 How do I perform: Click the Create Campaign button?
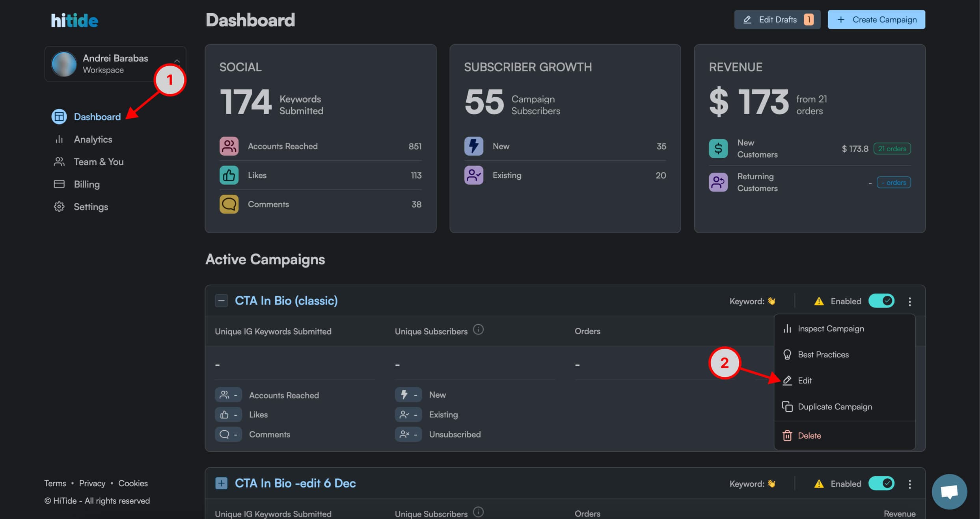click(876, 20)
